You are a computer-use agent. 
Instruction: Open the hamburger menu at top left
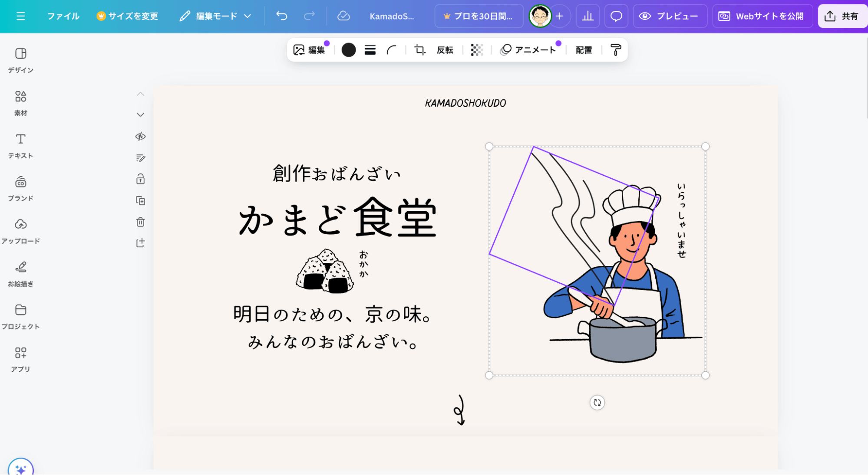click(x=20, y=16)
